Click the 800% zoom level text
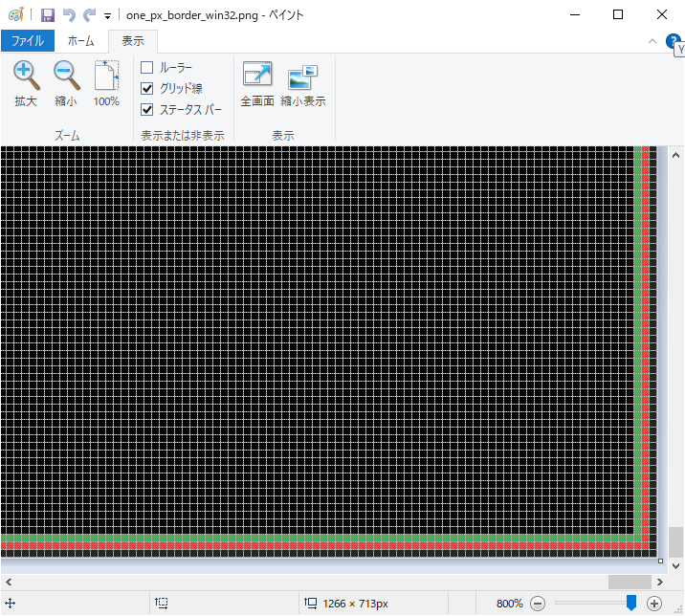This screenshot has height=616, width=685. click(509, 604)
